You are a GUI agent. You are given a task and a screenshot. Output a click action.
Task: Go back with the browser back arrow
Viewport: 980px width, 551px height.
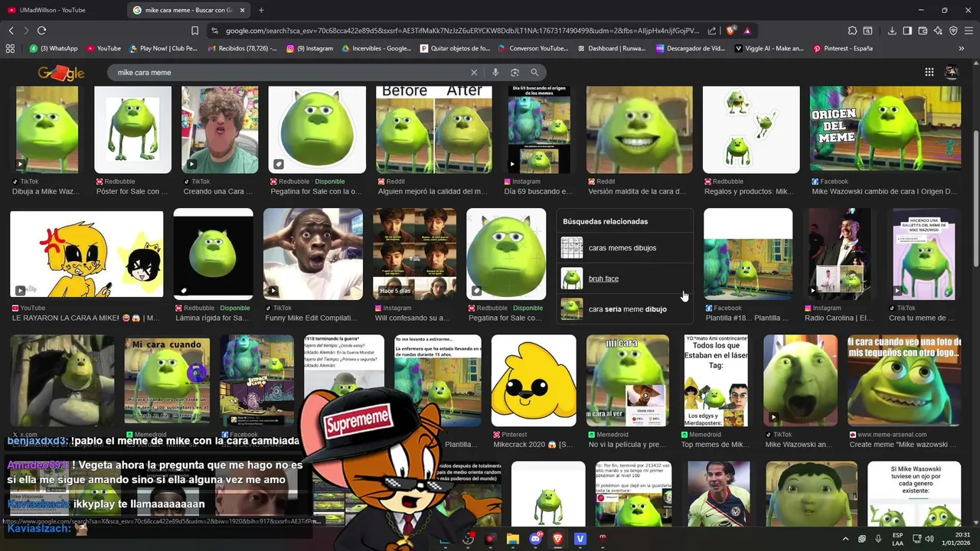point(11,31)
